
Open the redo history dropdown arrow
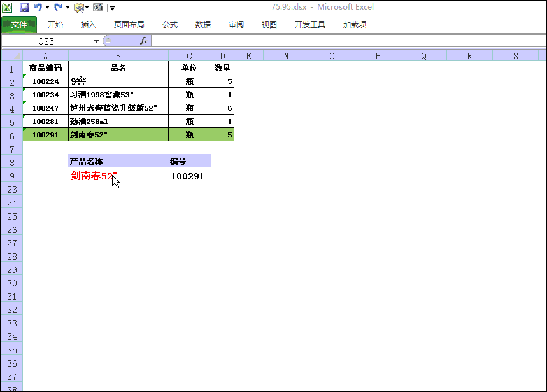click(x=67, y=8)
